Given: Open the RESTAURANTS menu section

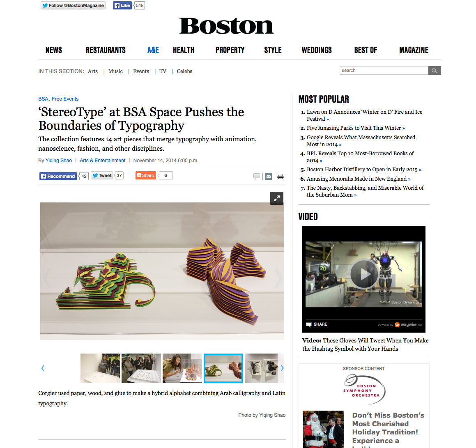Looking at the screenshot, I should coord(106,50).
